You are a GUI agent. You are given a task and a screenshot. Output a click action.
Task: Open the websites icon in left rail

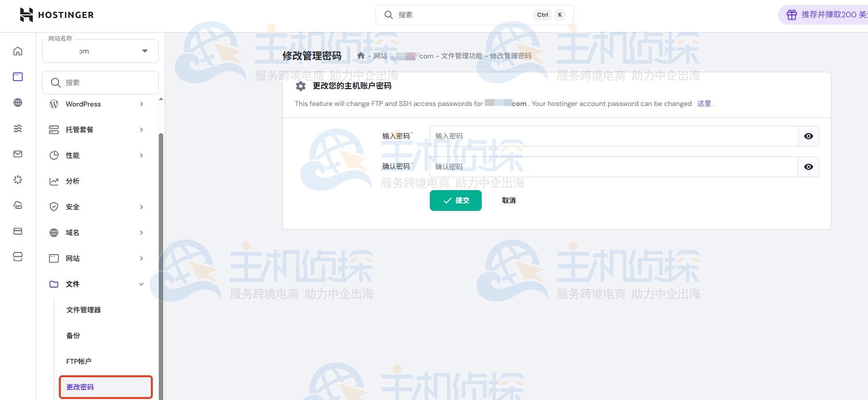(18, 77)
